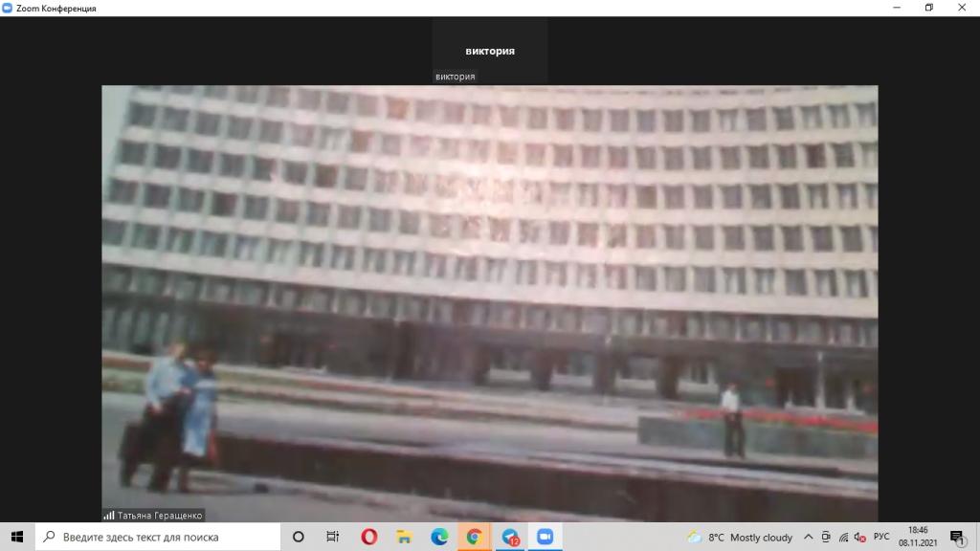
Task: Change input language РУС
Action: (881, 537)
